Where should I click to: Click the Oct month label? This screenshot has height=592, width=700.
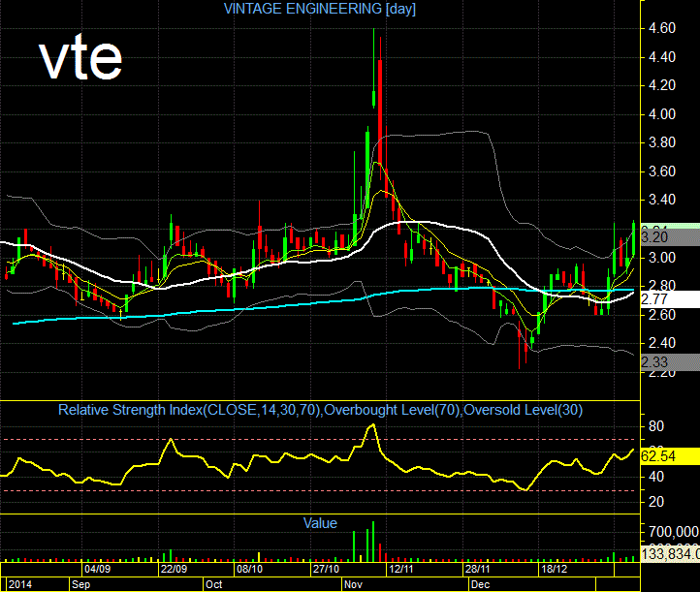tap(214, 584)
